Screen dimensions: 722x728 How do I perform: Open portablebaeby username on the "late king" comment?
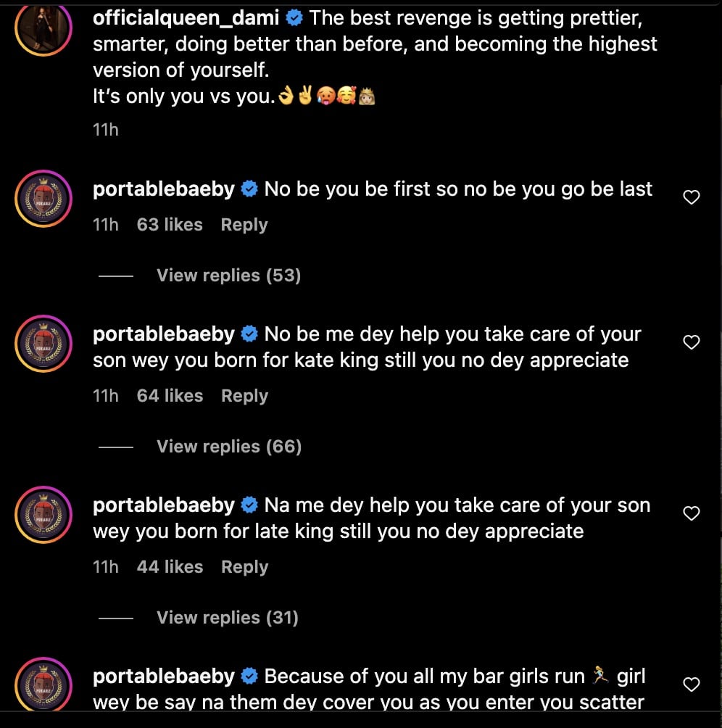164,505
